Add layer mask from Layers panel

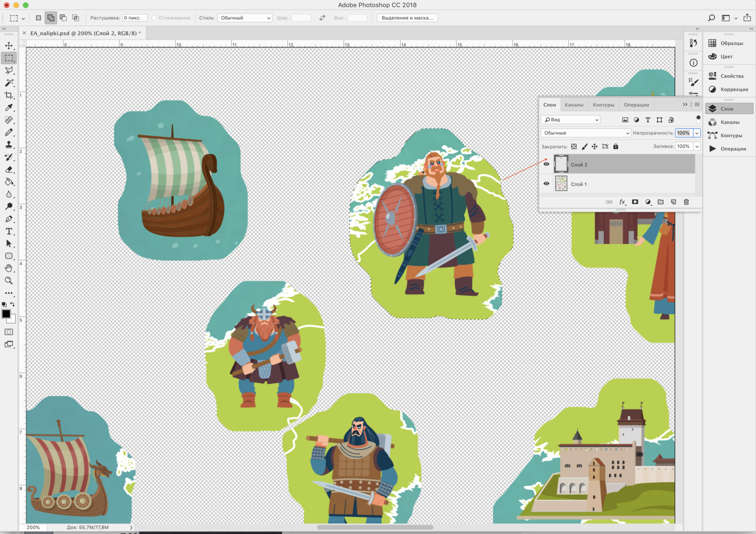tap(635, 202)
